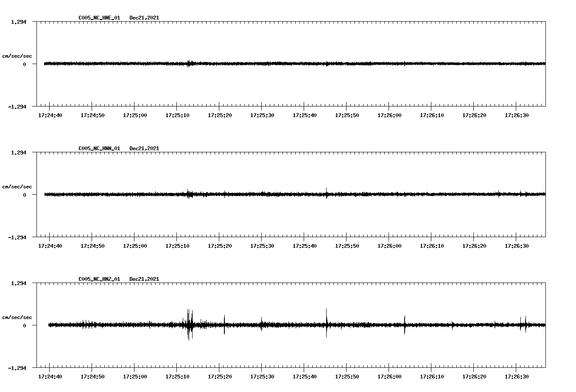Click the 17:24:40 time label under HNZ plot

[50, 377]
